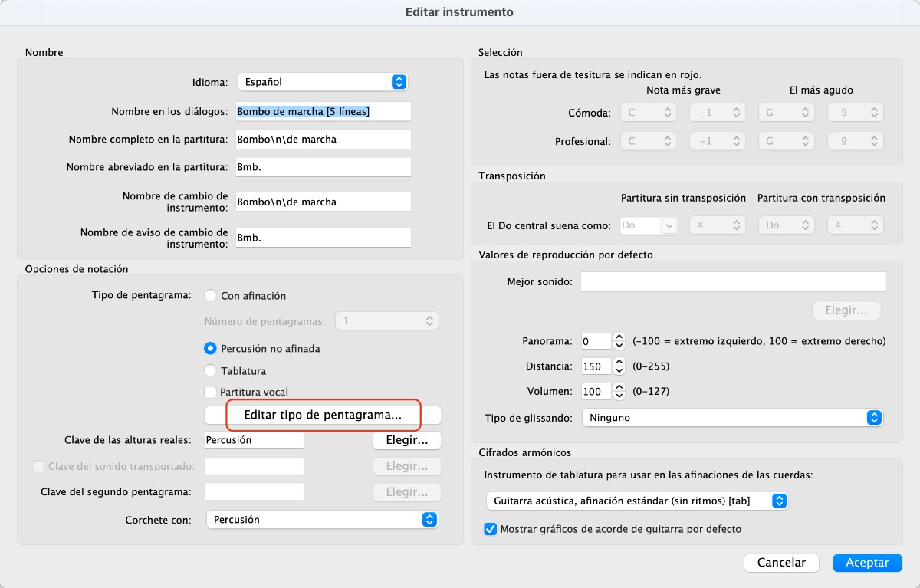920x588 pixels.
Task: Enable the Partitura vocal checkbox
Action: tap(210, 393)
